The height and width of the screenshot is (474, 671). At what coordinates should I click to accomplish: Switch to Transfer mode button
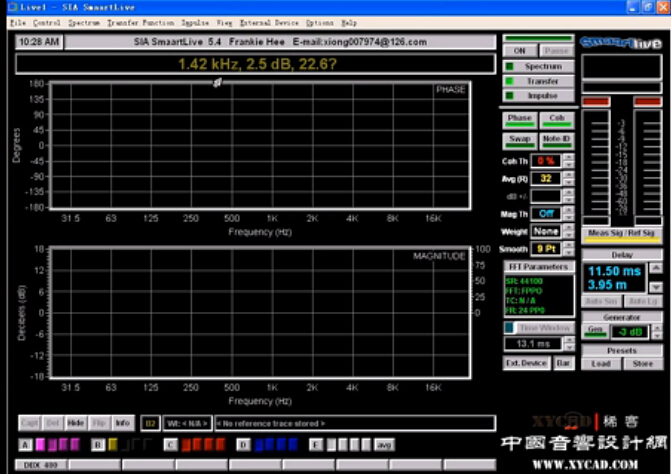coord(538,81)
